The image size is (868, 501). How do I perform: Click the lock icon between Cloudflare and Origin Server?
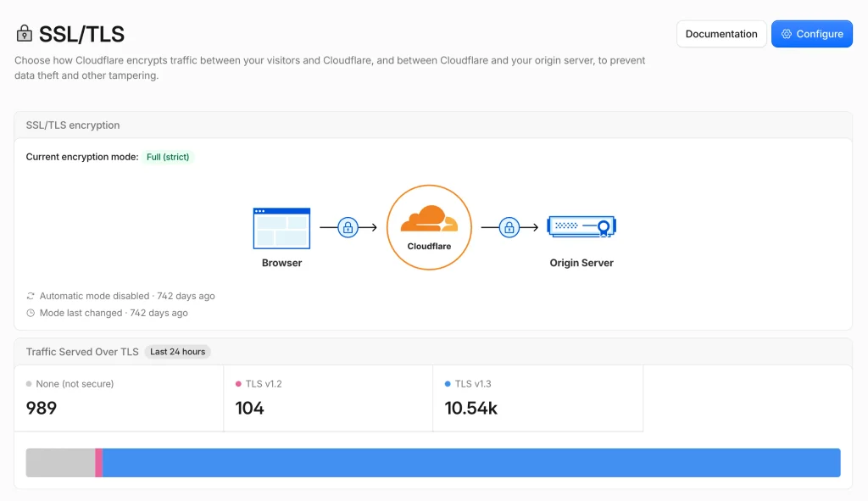[x=509, y=227]
